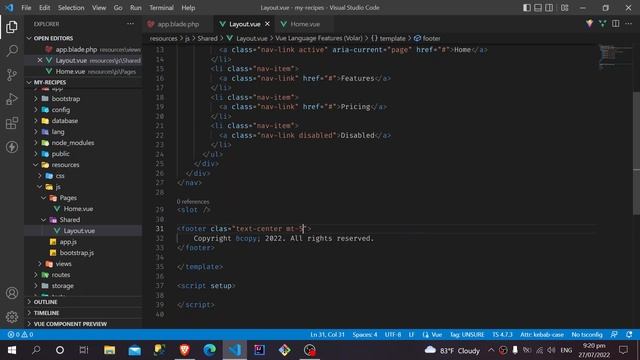The width and height of the screenshot is (640, 360).
Task: Open Brave browser from the taskbar
Action: click(x=184, y=350)
